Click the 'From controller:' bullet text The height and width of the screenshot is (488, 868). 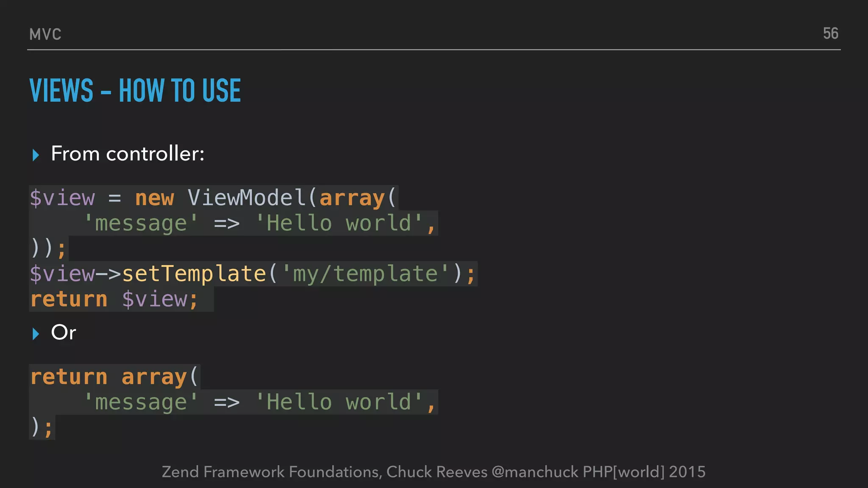[128, 153]
